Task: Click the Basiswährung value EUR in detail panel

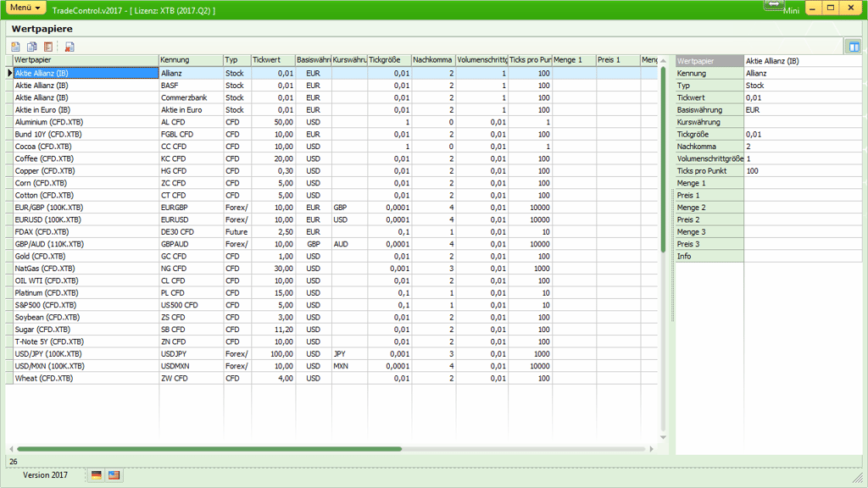Action: pos(803,109)
